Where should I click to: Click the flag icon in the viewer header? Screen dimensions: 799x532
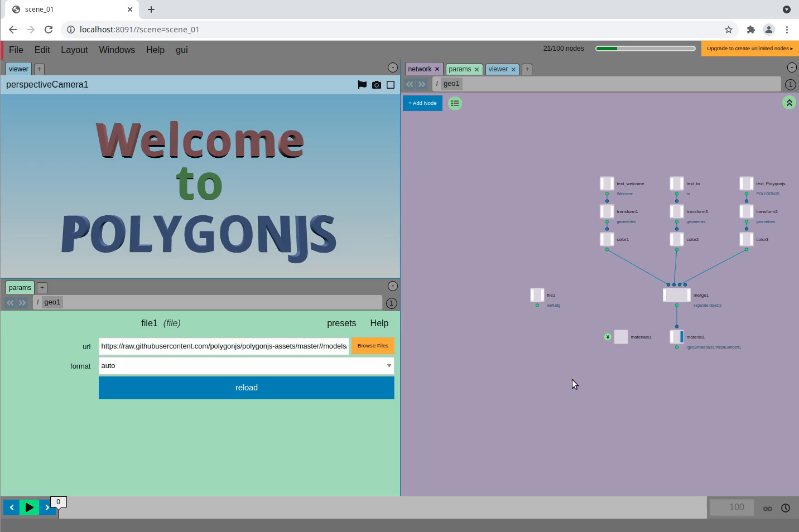click(362, 85)
